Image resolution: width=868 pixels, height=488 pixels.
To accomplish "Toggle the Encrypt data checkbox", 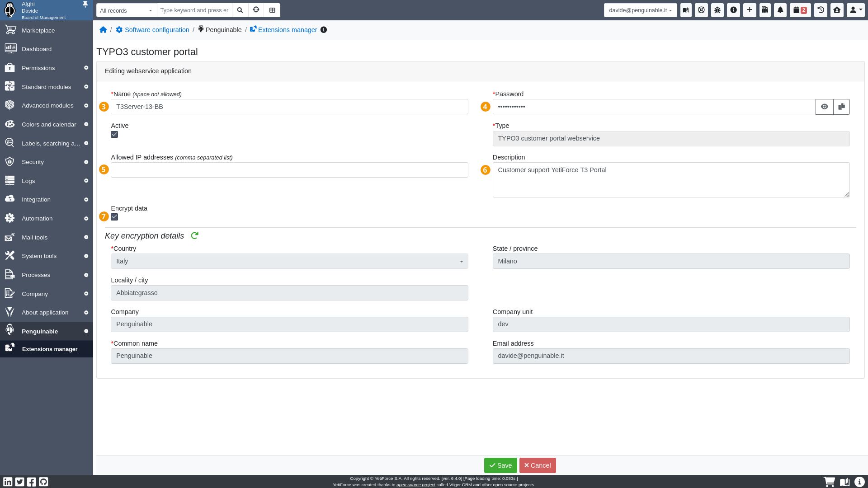I will [114, 217].
